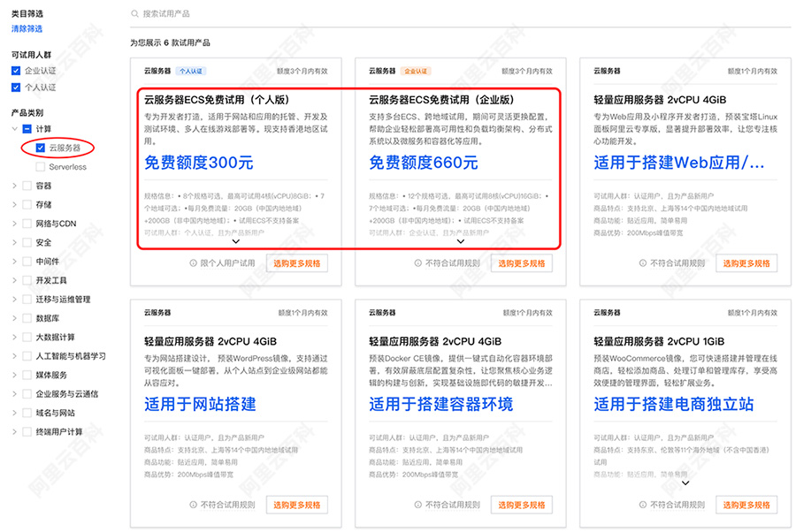Expand the 安全 category chevron
The image size is (796, 532).
click(15, 242)
